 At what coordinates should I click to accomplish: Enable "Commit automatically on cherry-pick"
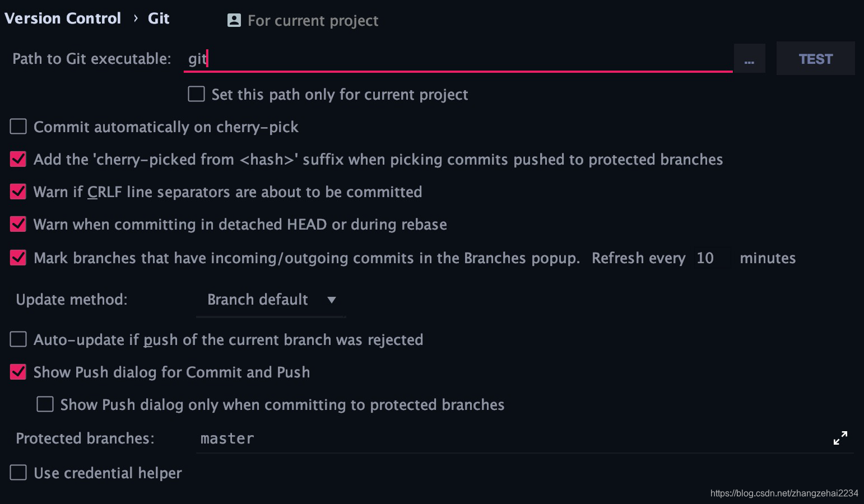coord(18,127)
